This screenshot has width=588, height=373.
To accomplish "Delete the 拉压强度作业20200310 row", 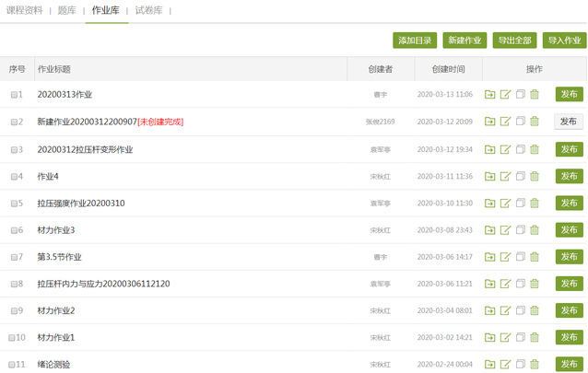I will 535,203.
